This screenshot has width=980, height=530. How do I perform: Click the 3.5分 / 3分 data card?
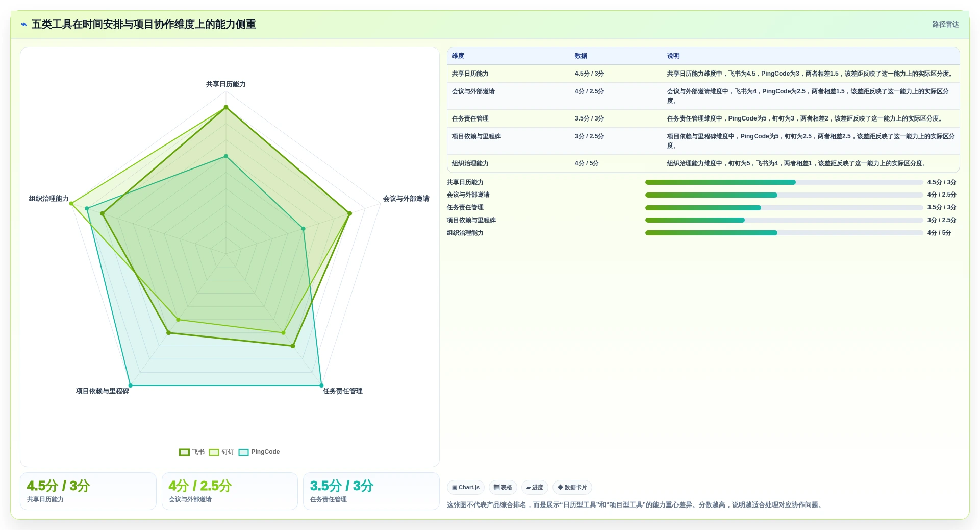[x=371, y=491]
